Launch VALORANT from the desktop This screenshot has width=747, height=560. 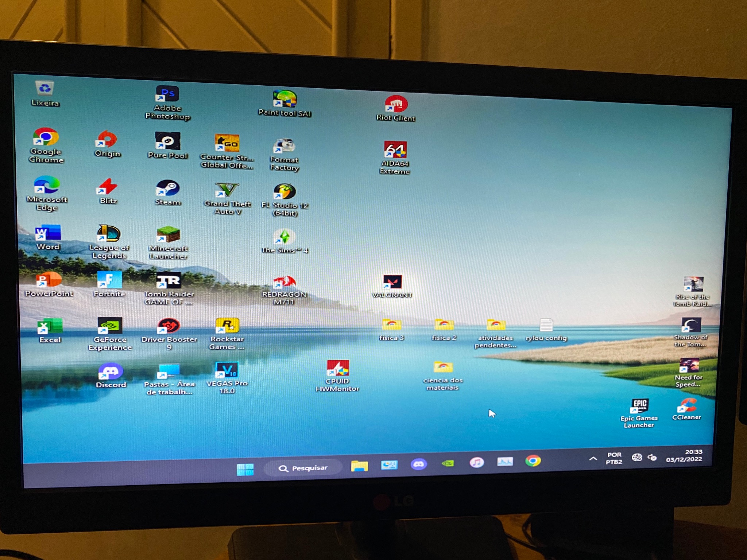click(x=392, y=286)
